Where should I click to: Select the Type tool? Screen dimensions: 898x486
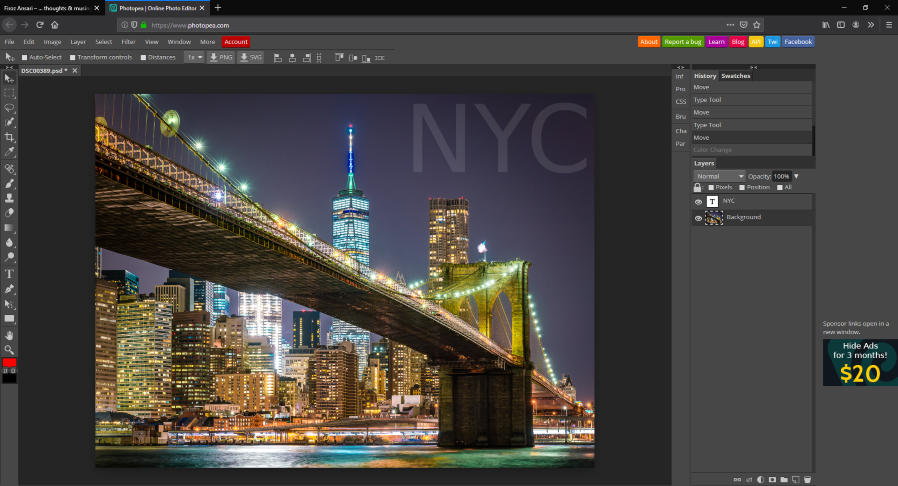(x=9, y=274)
